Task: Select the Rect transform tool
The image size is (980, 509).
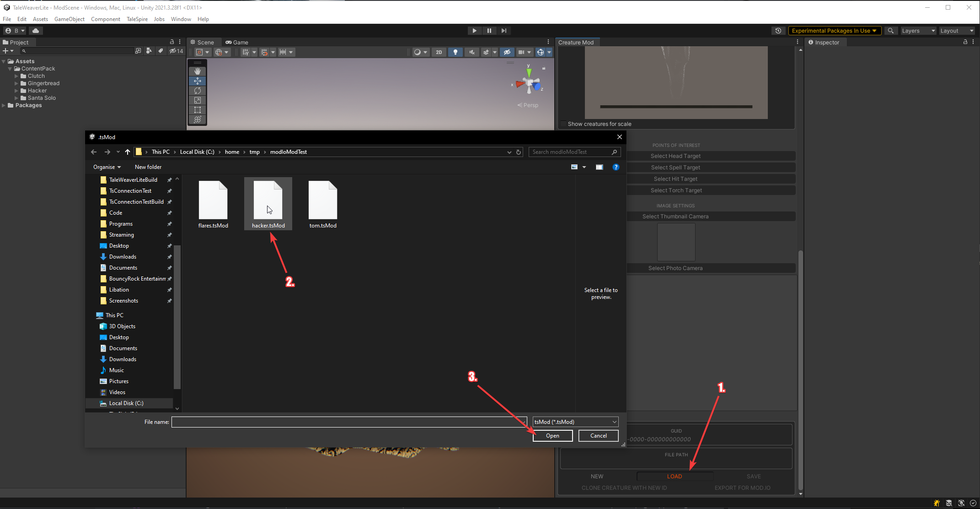Action: tap(198, 110)
